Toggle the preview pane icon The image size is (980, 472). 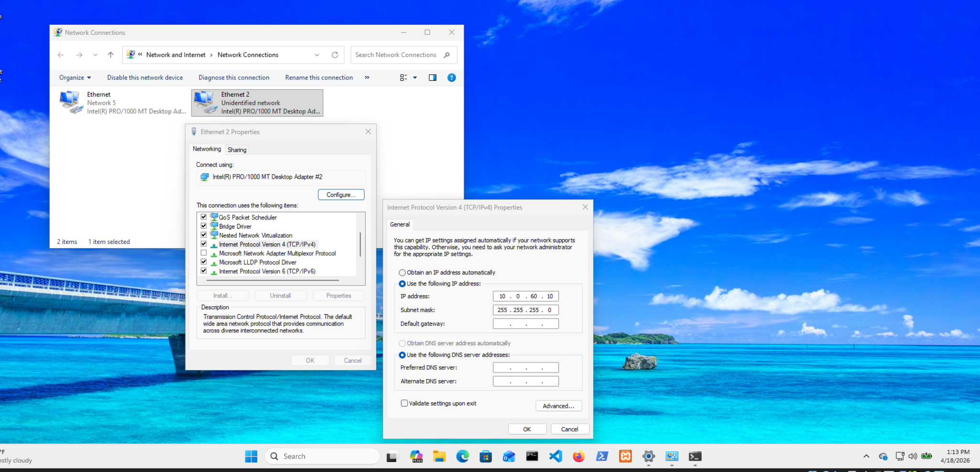click(x=433, y=77)
